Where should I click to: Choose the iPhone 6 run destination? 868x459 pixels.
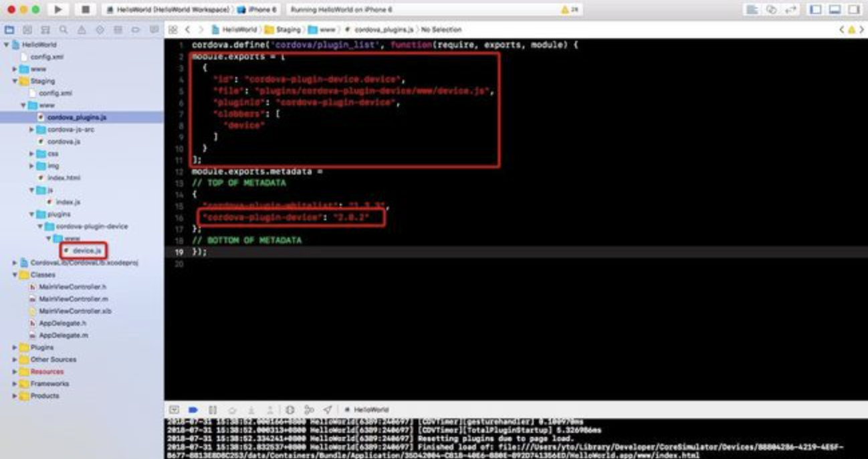257,10
